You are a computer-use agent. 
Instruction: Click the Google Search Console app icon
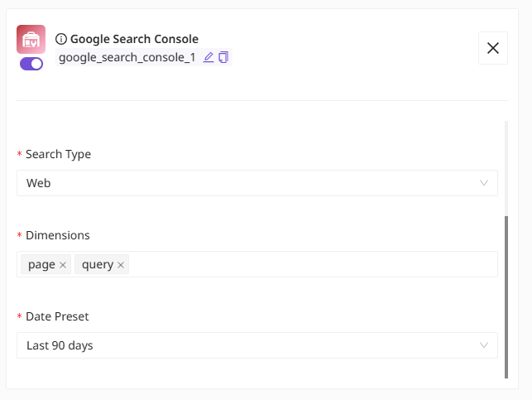pyautogui.click(x=31, y=40)
